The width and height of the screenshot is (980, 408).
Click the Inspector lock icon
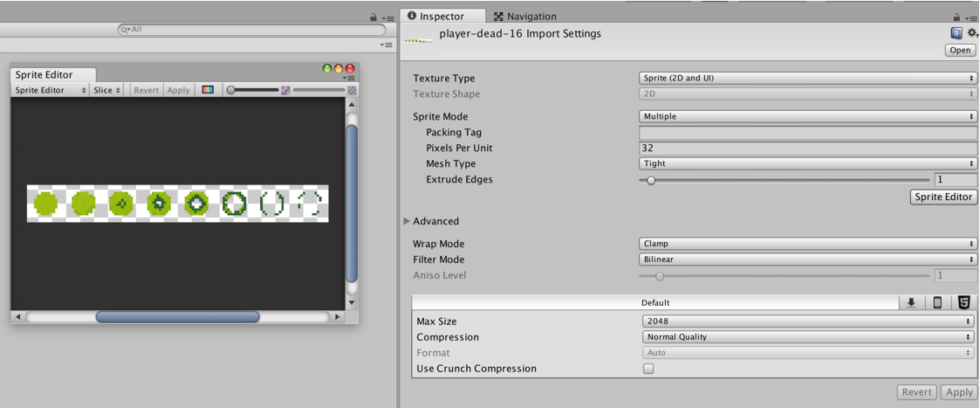click(x=956, y=17)
